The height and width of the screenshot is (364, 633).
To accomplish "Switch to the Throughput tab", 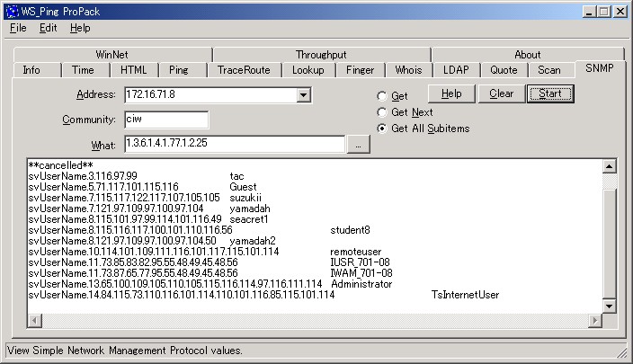I will pos(321,55).
